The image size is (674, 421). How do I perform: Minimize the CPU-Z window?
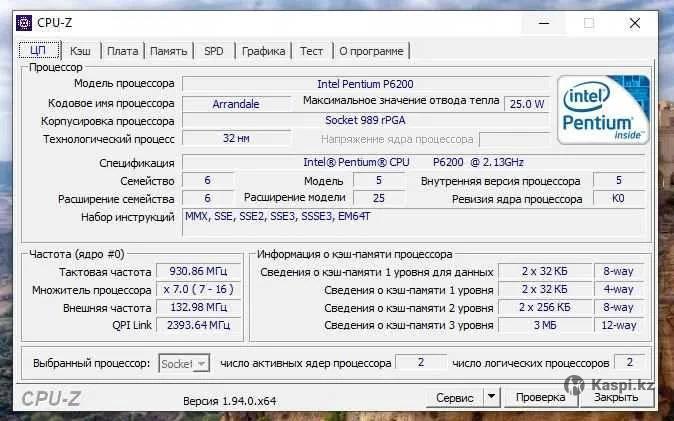(x=543, y=21)
